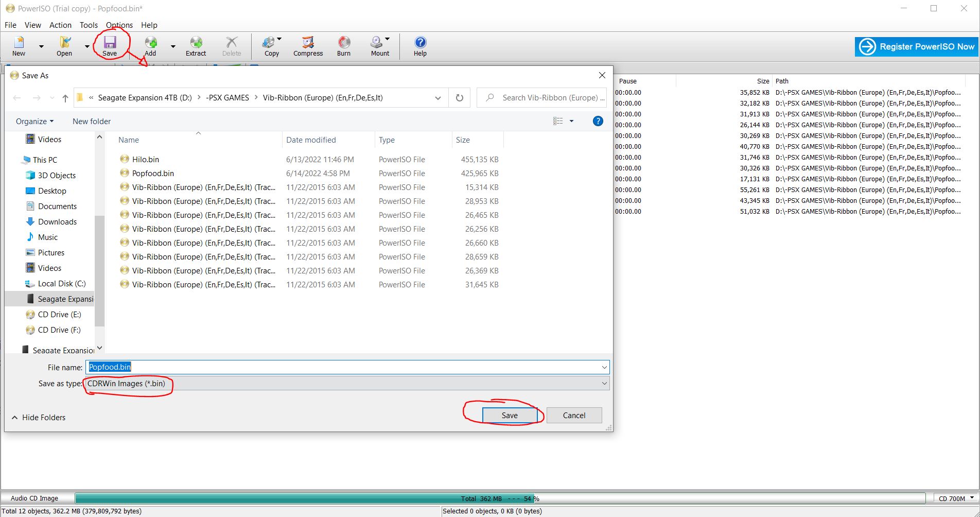Click the Burn toolbar icon
The image size is (980, 517).
click(344, 46)
